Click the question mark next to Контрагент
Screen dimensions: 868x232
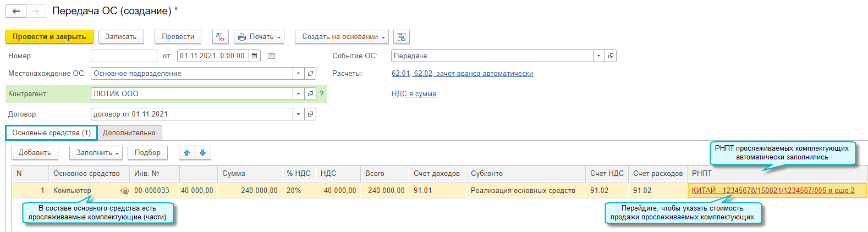pyautogui.click(x=322, y=94)
